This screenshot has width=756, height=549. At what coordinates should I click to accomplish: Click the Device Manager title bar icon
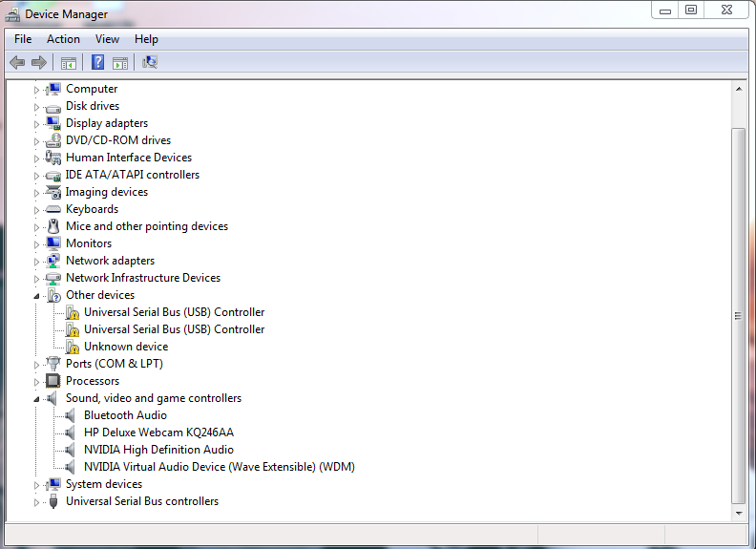pyautogui.click(x=12, y=15)
